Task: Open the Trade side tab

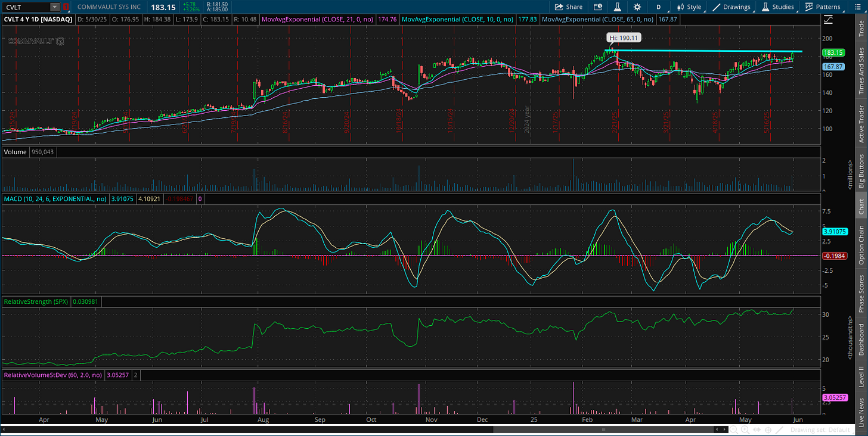Action: point(861,29)
